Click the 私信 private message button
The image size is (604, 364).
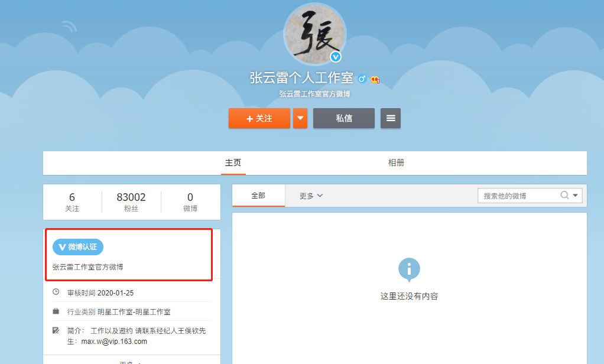pyautogui.click(x=344, y=118)
